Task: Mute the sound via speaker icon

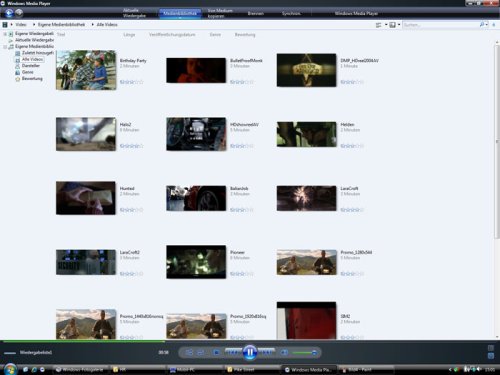Action: tap(284, 352)
